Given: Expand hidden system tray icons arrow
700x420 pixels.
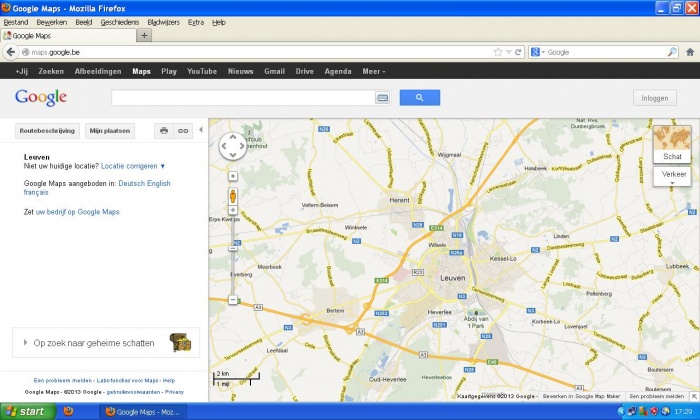Looking at the screenshot, I should pos(621,411).
